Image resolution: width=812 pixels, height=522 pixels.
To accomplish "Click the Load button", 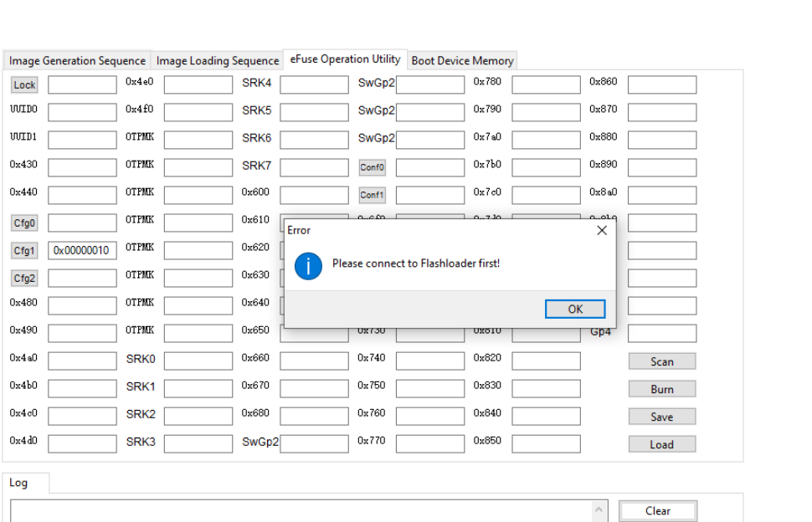I will (662, 444).
